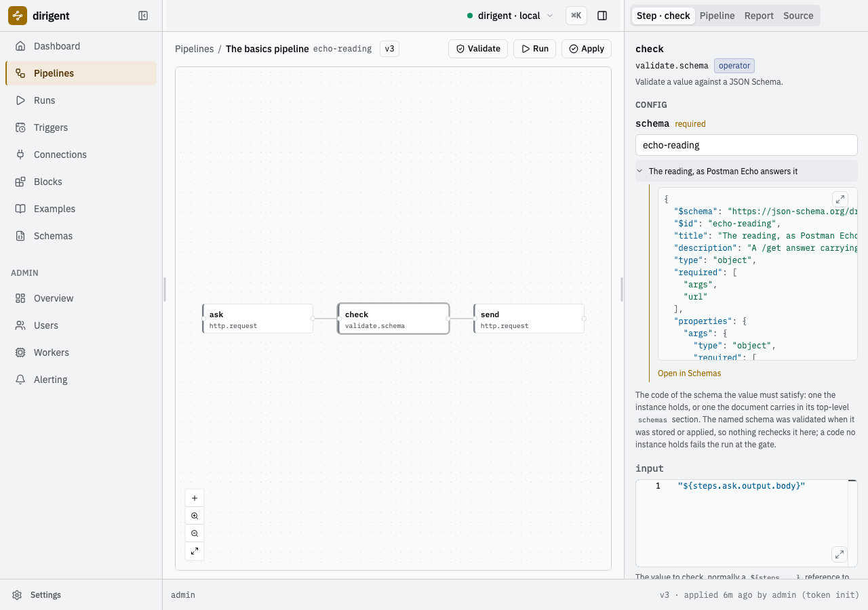868x610 pixels.
Task: Open the Alerting admin page
Action: [x=81, y=380]
